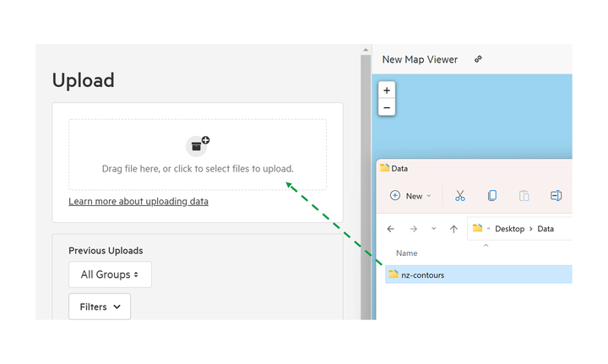Click the upload archive icon in the drop zone
608x364 pixels.
[198, 146]
